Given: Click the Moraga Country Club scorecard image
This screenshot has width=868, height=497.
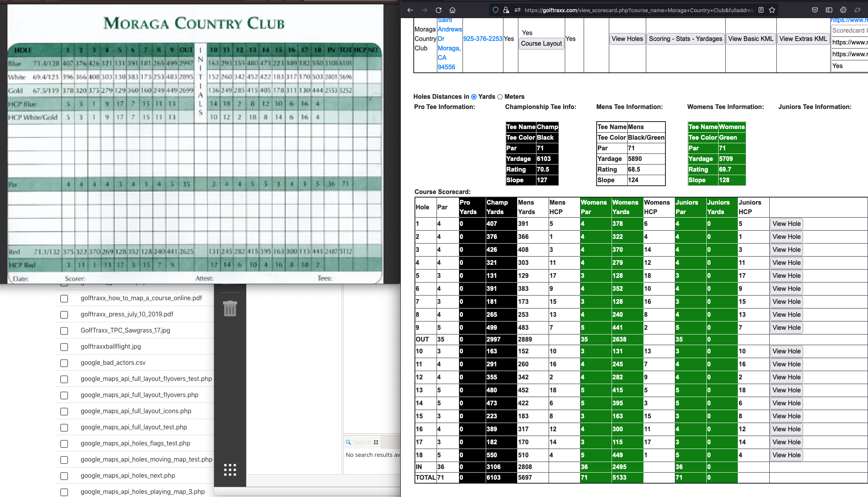Looking at the screenshot, I should pos(195,144).
